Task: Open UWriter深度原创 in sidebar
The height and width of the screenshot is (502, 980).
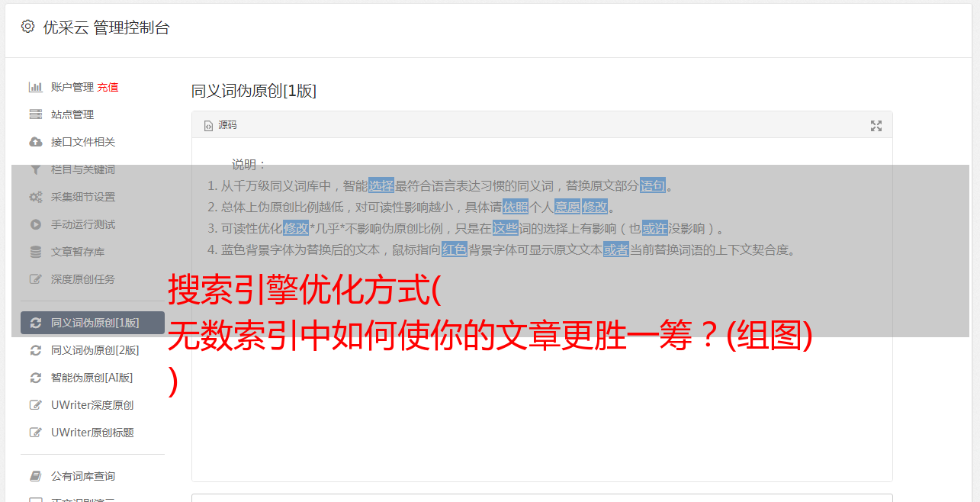Action: (92, 405)
